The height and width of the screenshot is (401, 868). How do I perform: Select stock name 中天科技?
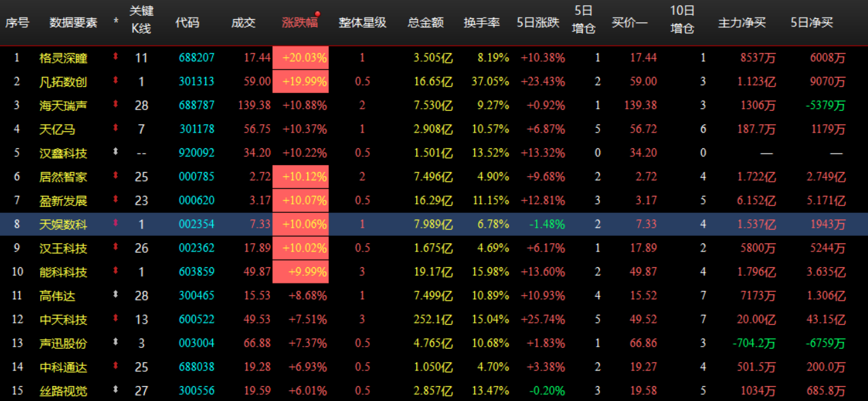tap(63, 319)
